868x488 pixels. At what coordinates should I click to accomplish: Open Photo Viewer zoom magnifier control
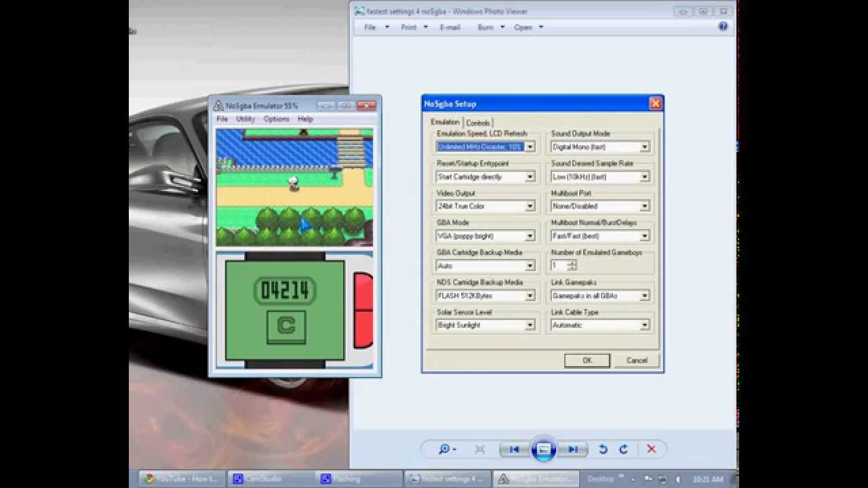(446, 449)
